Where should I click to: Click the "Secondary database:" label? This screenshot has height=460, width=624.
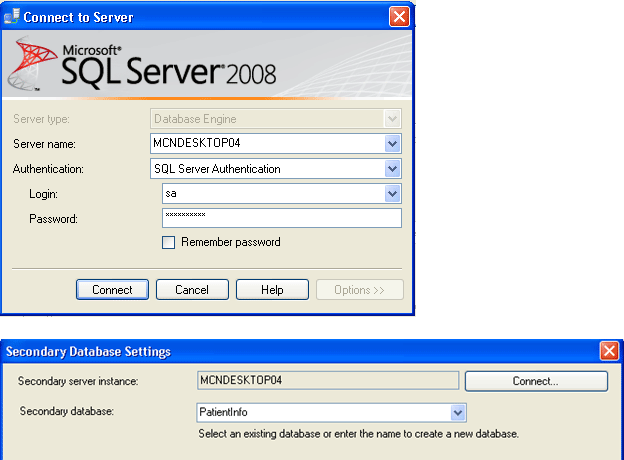67,411
